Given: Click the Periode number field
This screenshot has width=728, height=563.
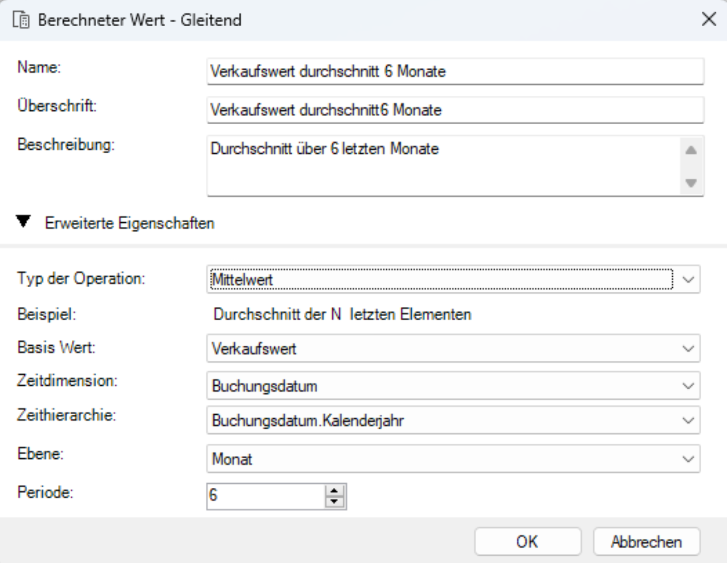Looking at the screenshot, I should click(266, 496).
